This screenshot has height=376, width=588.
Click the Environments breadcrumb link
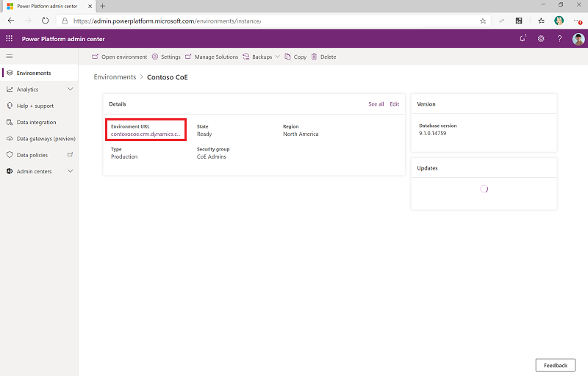115,77
